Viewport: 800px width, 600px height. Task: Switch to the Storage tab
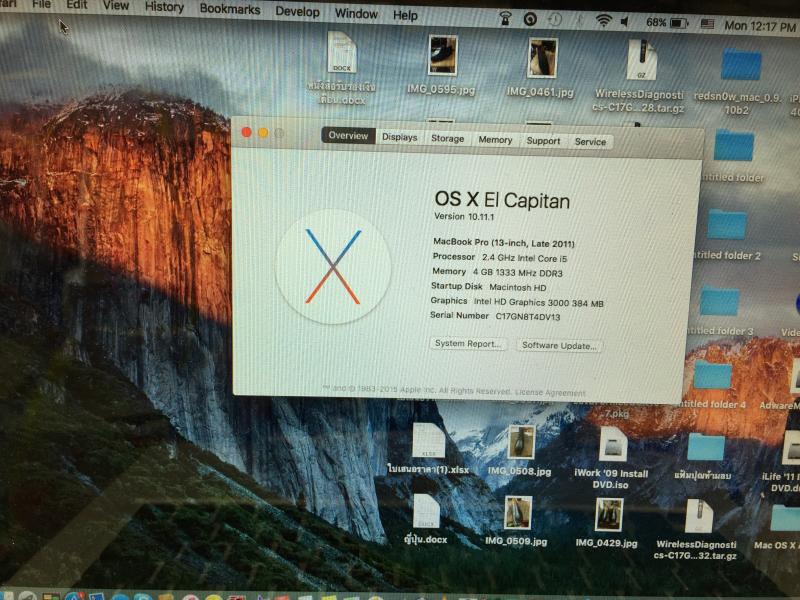point(447,139)
